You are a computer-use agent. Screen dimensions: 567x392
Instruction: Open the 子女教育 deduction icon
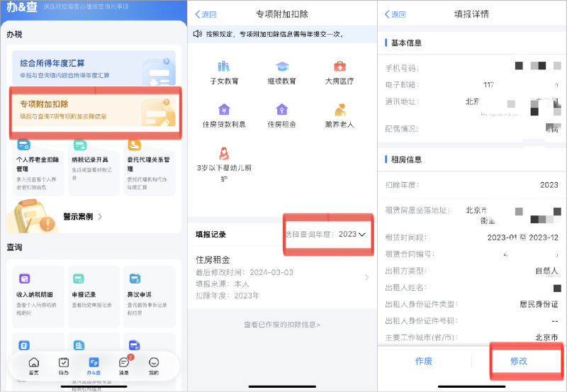224,67
